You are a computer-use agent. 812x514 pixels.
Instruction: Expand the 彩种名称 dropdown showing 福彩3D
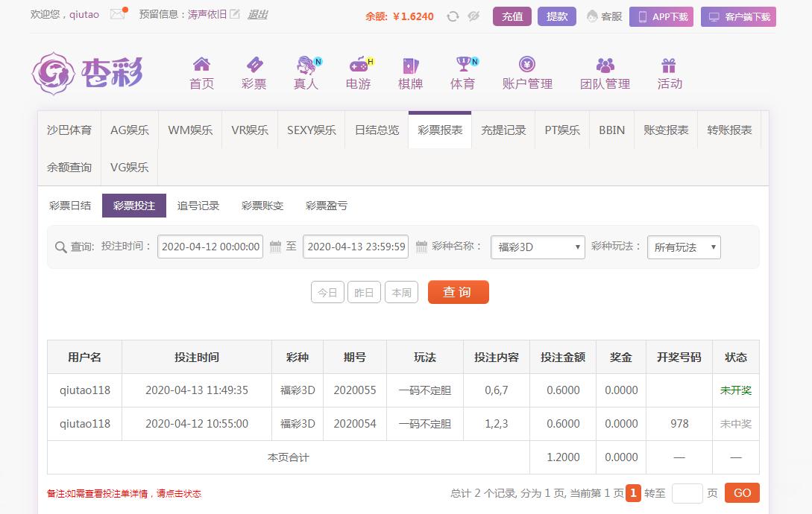[537, 247]
